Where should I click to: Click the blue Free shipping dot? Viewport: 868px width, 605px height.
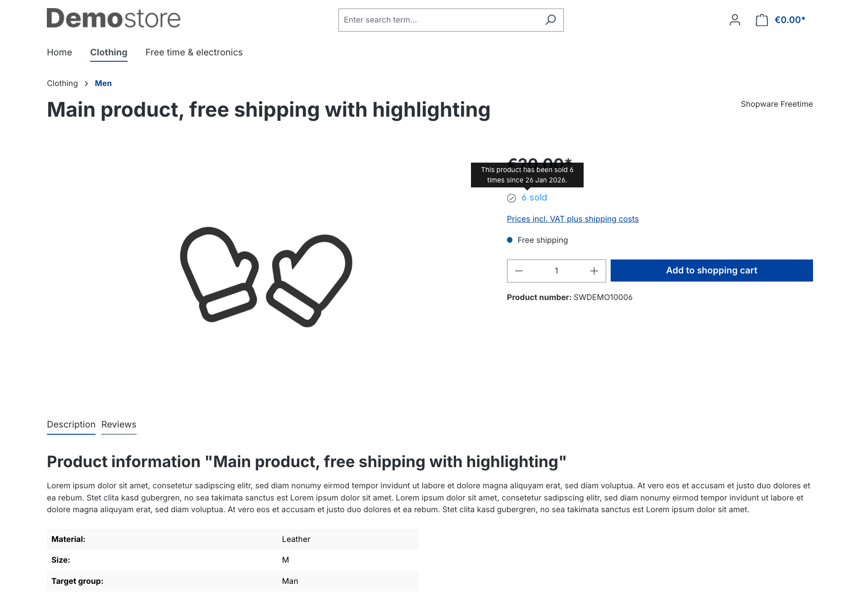[x=510, y=240]
